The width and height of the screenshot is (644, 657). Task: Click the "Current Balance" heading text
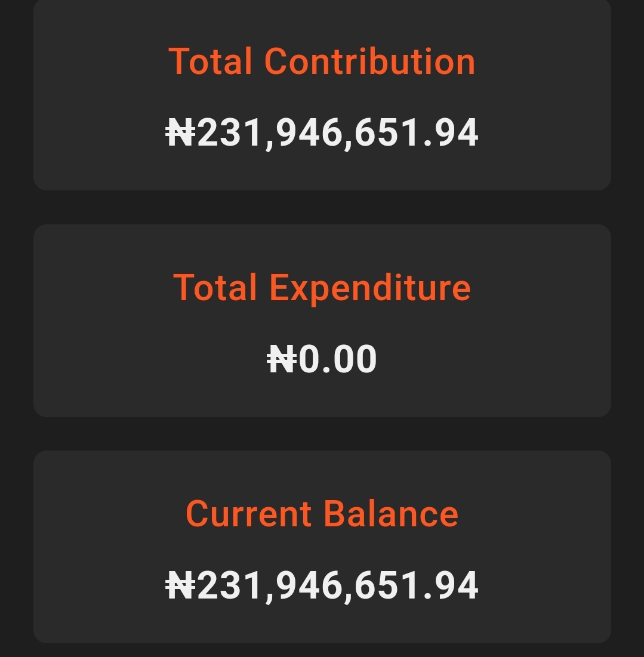322,514
